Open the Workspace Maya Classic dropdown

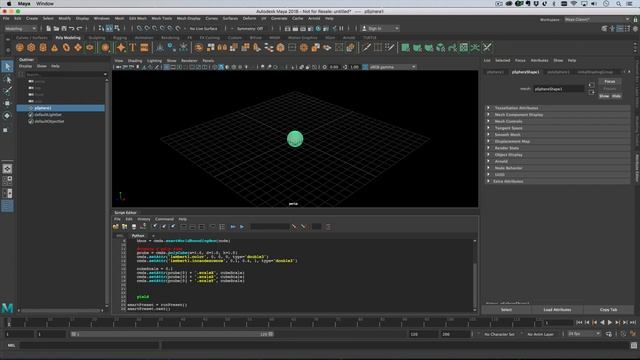click(597, 19)
